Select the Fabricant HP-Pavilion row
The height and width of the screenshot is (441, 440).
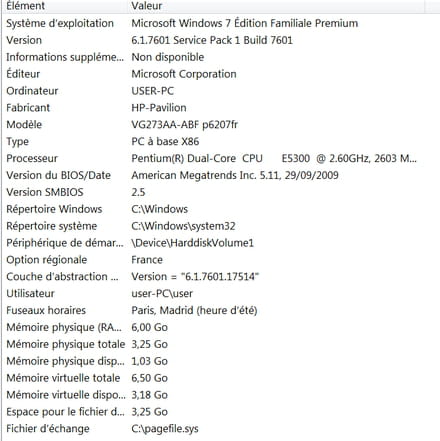(221, 108)
